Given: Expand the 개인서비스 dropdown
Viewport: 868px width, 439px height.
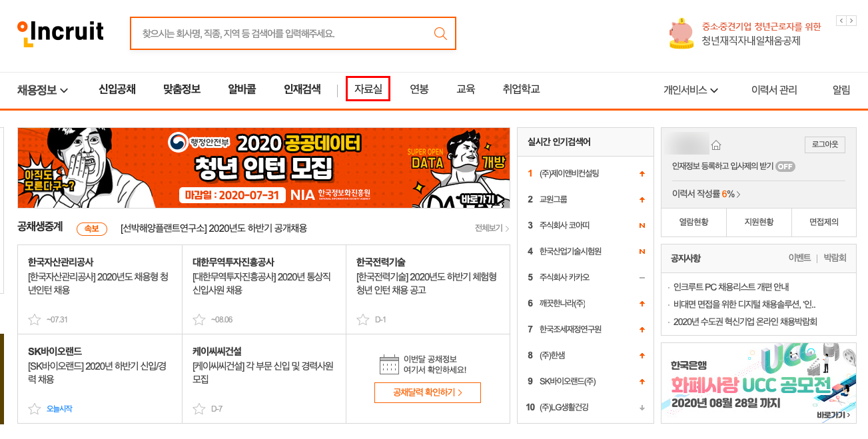Looking at the screenshot, I should point(691,90).
